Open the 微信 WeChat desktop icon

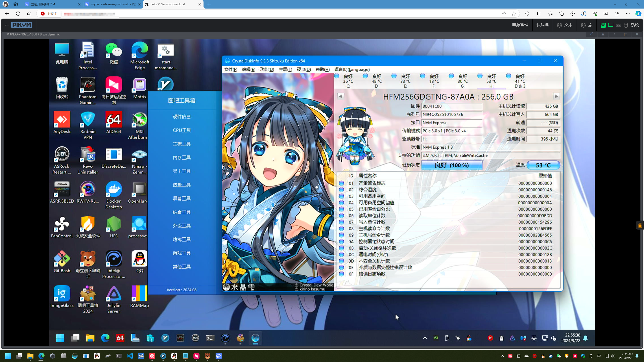tap(114, 53)
